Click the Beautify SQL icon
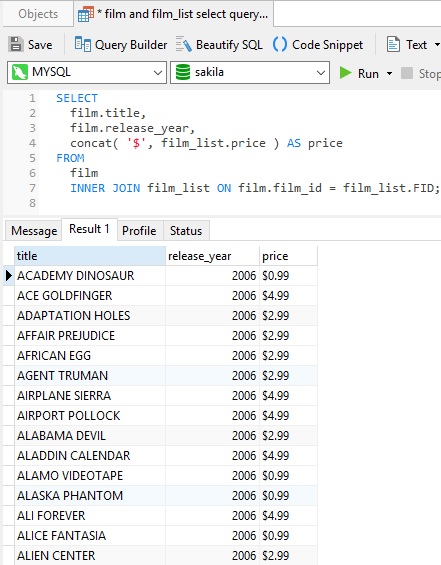This screenshot has width=441, height=565. [x=184, y=45]
